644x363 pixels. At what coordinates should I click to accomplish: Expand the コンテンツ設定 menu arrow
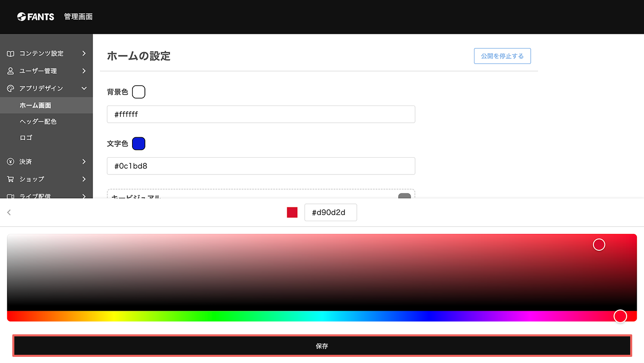[x=84, y=54]
